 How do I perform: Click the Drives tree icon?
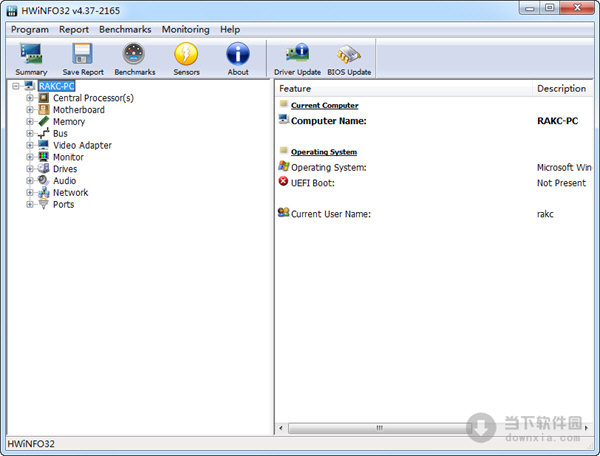(44, 169)
